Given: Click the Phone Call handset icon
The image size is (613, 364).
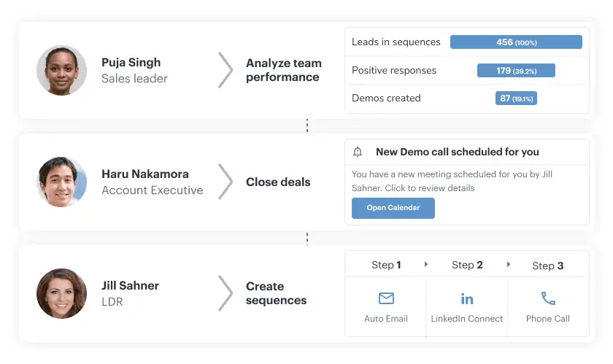Looking at the screenshot, I should tap(548, 298).
